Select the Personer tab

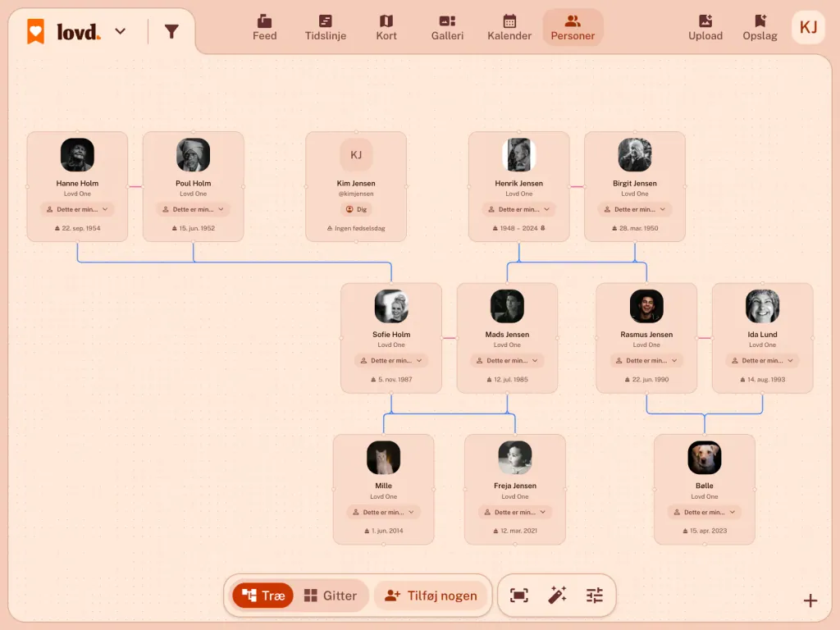[x=573, y=28]
